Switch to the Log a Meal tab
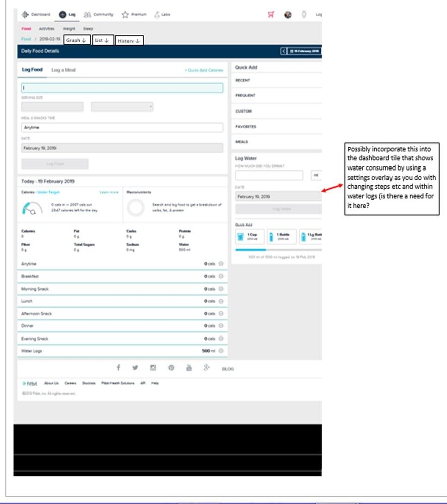The image size is (447, 504). click(64, 70)
